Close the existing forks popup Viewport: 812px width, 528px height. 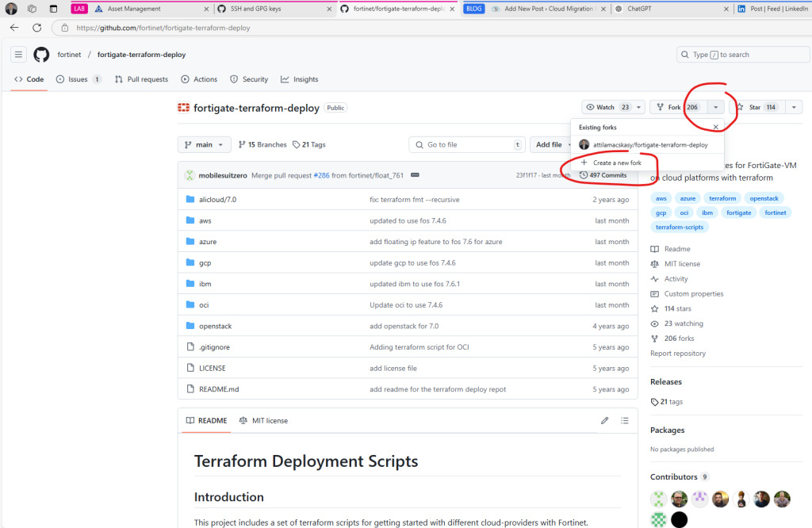(x=715, y=127)
